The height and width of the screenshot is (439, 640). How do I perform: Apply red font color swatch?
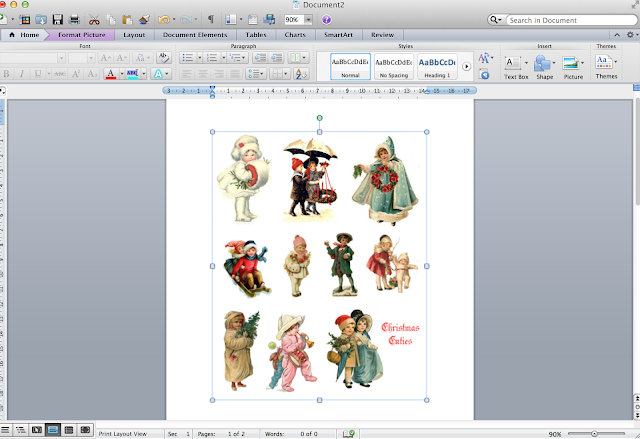111,74
